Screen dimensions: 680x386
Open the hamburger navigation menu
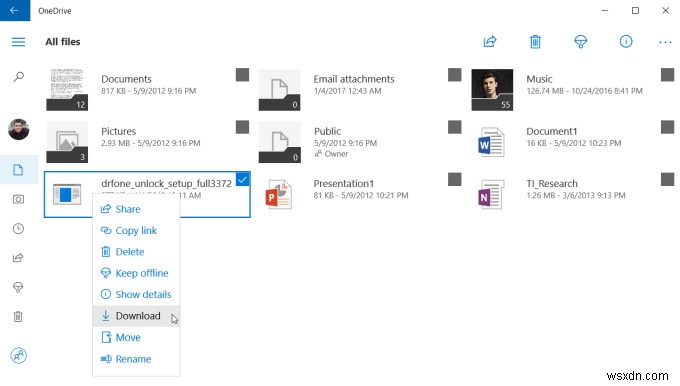point(18,42)
